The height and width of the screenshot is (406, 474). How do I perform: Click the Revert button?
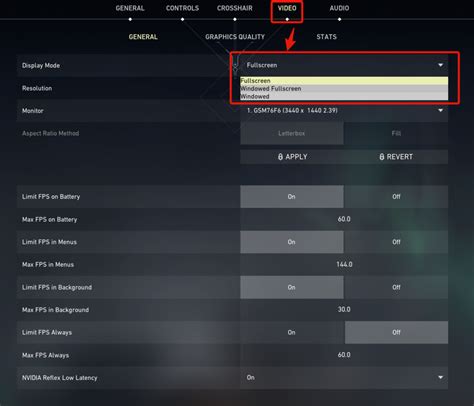click(396, 157)
